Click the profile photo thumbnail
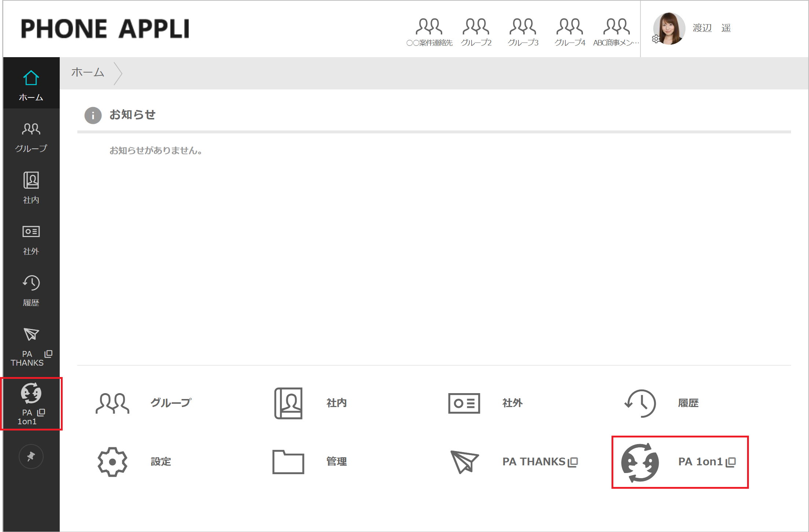The height and width of the screenshot is (532, 809). (669, 29)
